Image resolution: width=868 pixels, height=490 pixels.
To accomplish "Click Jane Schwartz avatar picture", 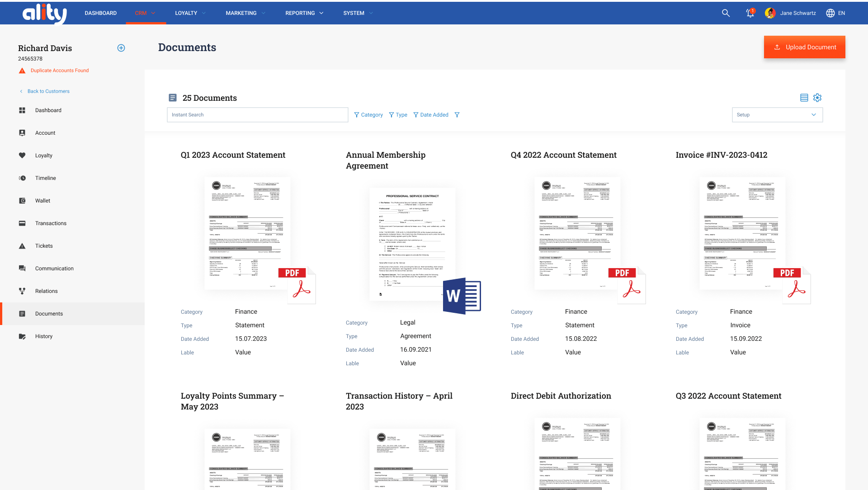I will tap(770, 13).
